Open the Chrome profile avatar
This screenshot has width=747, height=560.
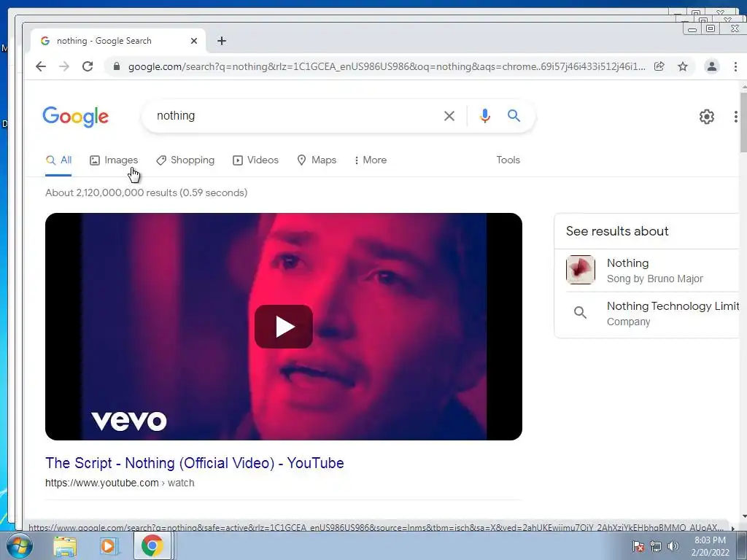pos(712,66)
